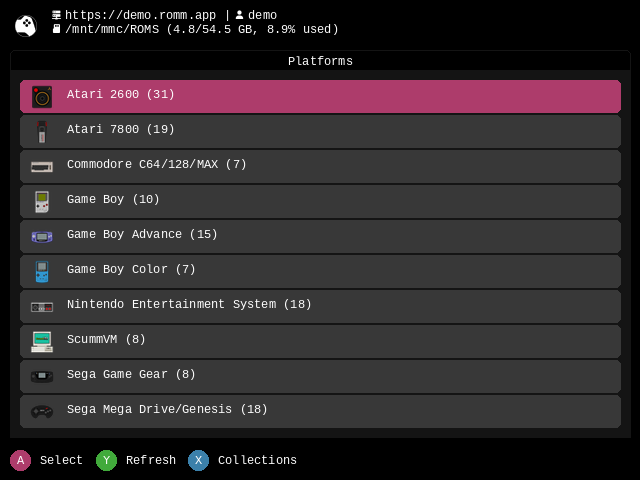This screenshot has height=480, width=640.
Task: Click the demo username text
Action: click(x=262, y=16)
